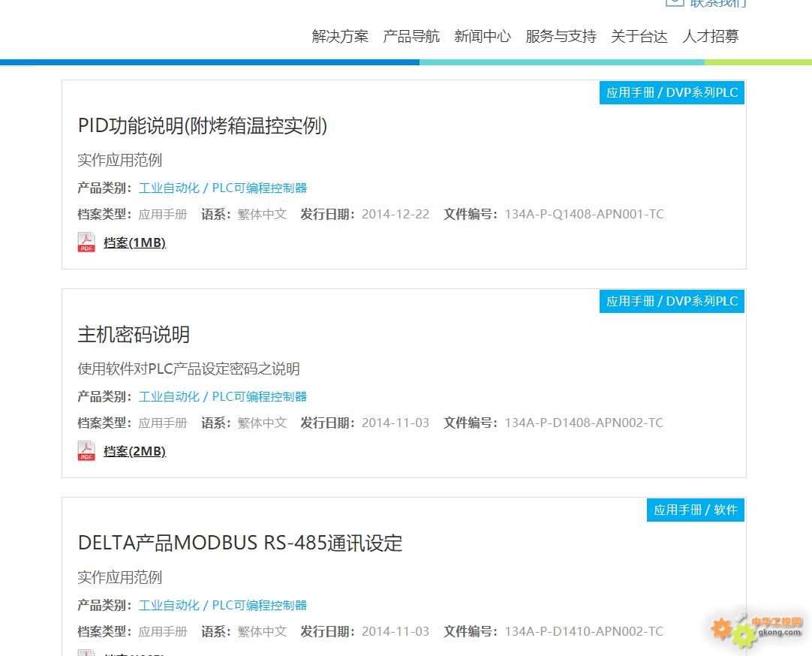Click the 应用手册 / DVP系列PLC tag on 主机密码说明 card
Image resolution: width=812 pixels, height=656 pixels.
point(672,301)
